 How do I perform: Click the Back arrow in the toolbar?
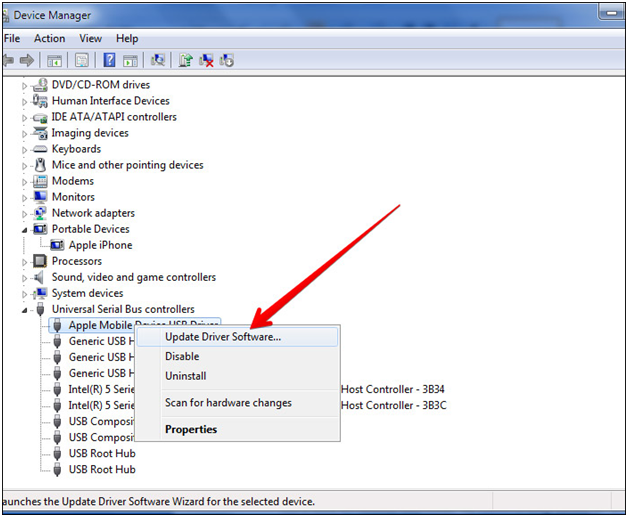point(7,61)
